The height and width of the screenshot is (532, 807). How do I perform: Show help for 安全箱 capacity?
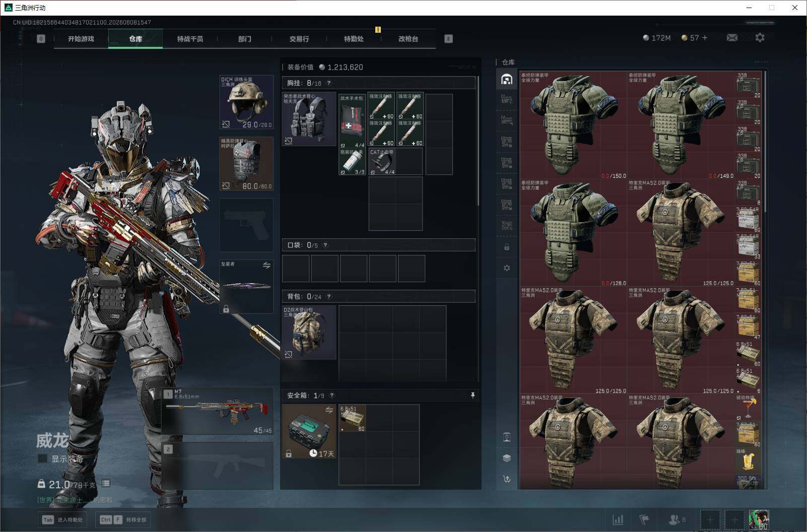332,395
